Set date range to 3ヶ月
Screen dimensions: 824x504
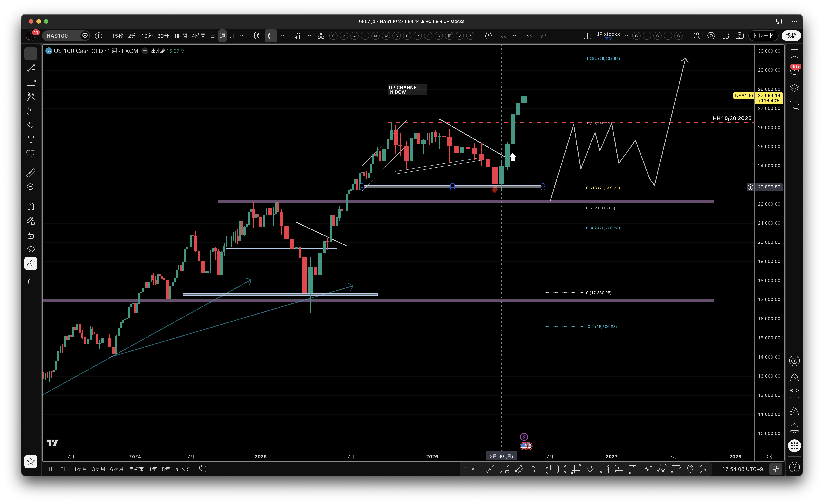[98, 469]
